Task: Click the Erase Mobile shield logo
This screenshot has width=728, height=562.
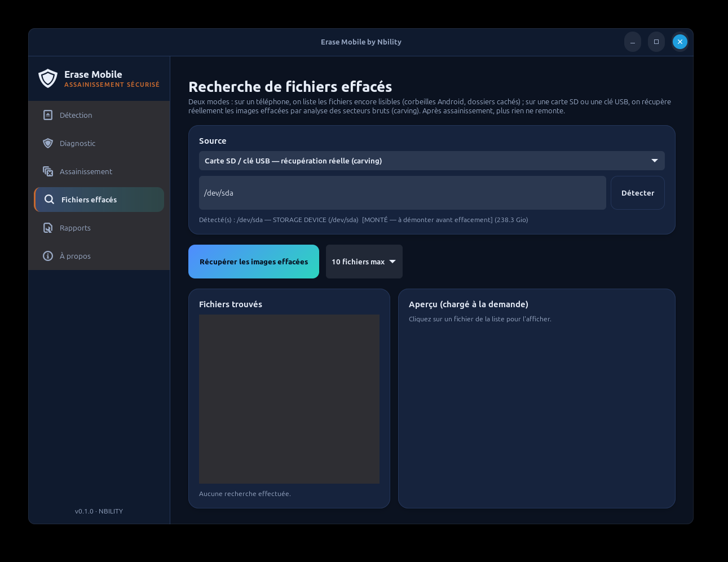Action: pos(48,78)
